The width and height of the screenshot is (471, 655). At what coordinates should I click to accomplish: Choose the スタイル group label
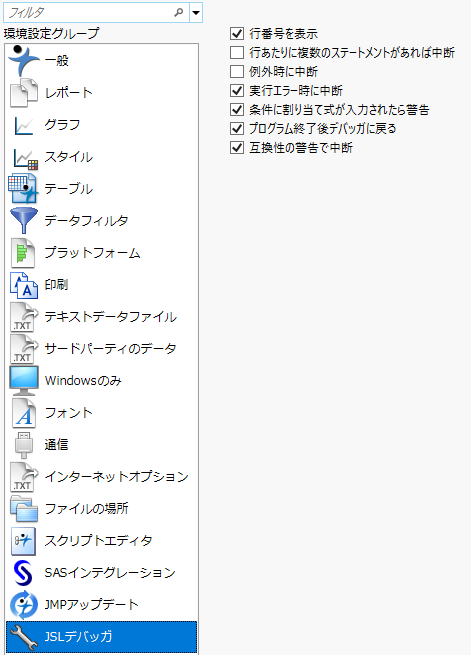[68, 157]
